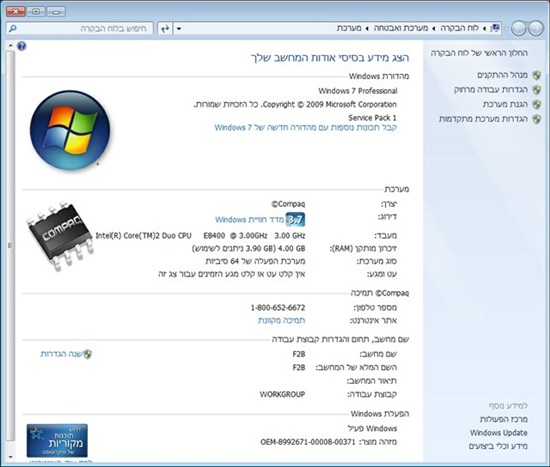Viewport: 550px width, 467px height.
Task: Click the ©Compaq manufacturer value
Action: (288, 204)
